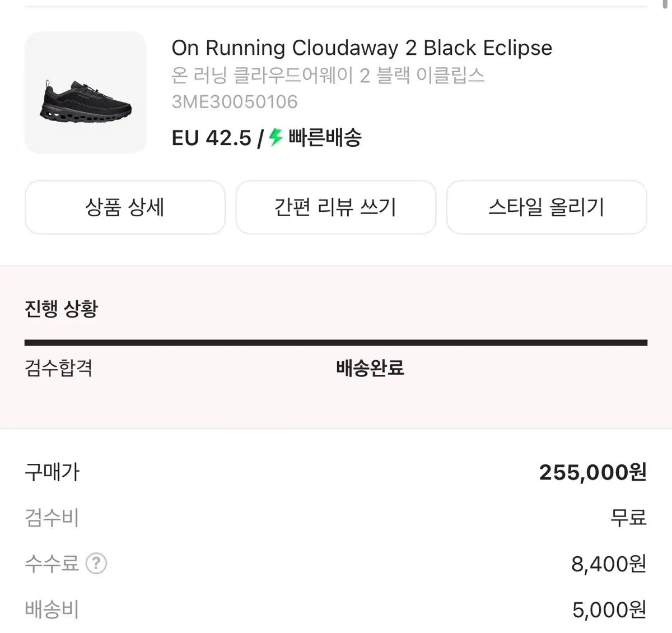Tap the 수수료 fee label
672x633 pixels.
pyautogui.click(x=52, y=564)
